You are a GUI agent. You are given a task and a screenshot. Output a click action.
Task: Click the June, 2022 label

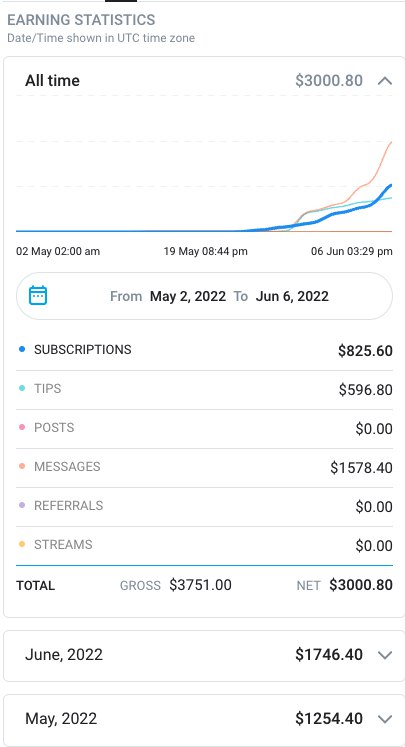pyautogui.click(x=64, y=655)
